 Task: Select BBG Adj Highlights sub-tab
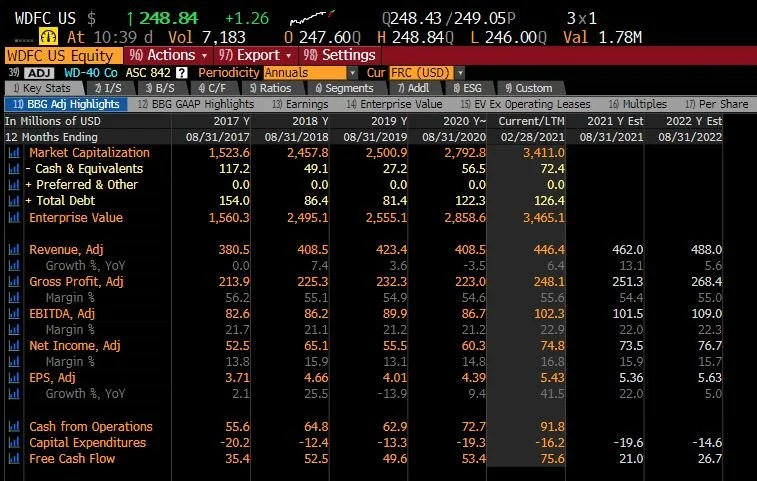tap(66, 104)
